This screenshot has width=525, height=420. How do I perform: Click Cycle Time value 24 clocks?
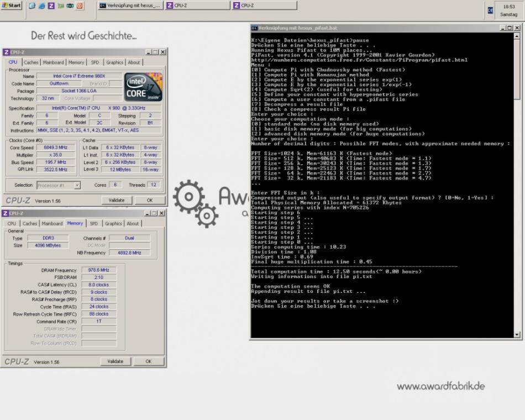tap(99, 307)
